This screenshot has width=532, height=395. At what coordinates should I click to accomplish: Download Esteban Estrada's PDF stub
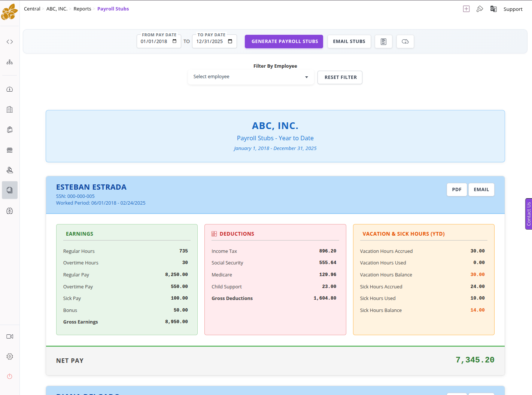tap(457, 190)
